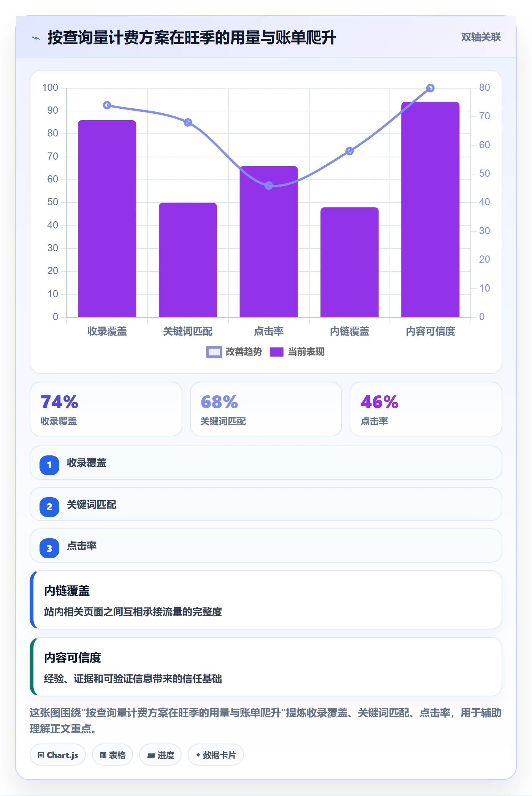532x796 pixels.
Task: Select list row 关键词匹配
Action: click(266, 504)
